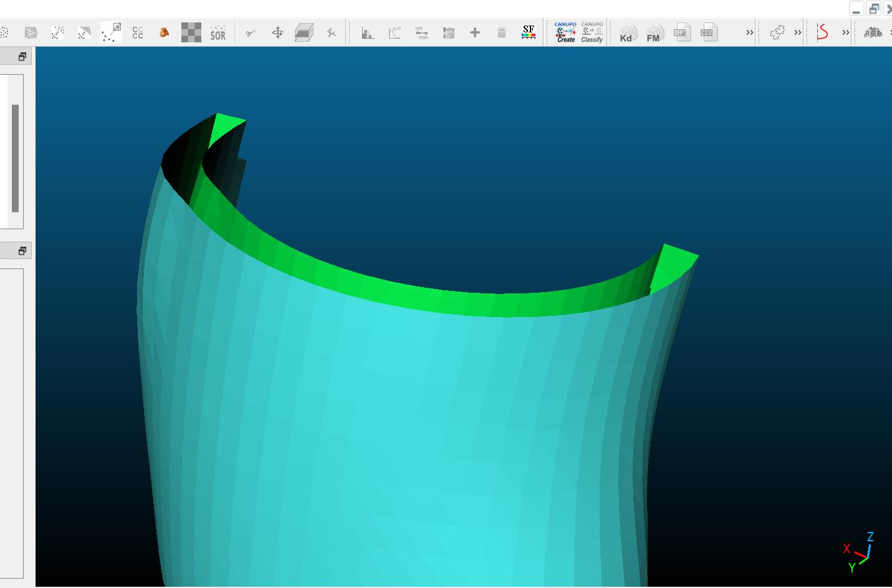Image resolution: width=892 pixels, height=588 pixels.
Task: Expand hidden items after CSV icon
Action: click(x=749, y=32)
